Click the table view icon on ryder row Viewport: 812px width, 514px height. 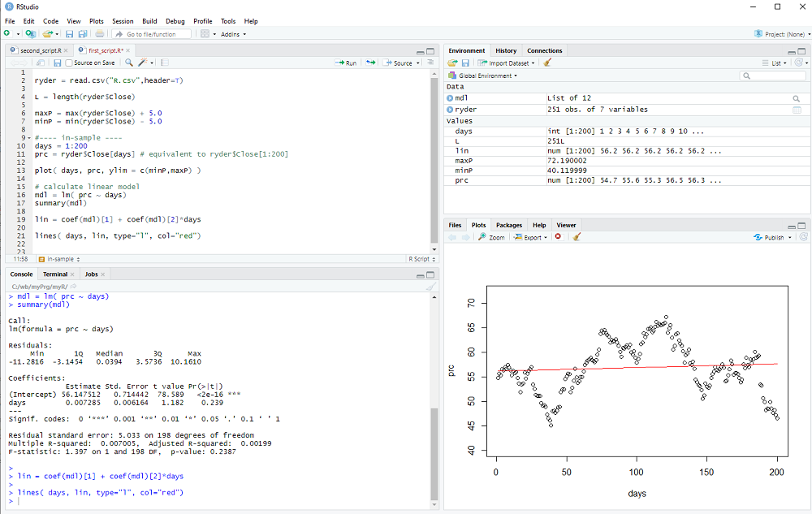tap(797, 110)
